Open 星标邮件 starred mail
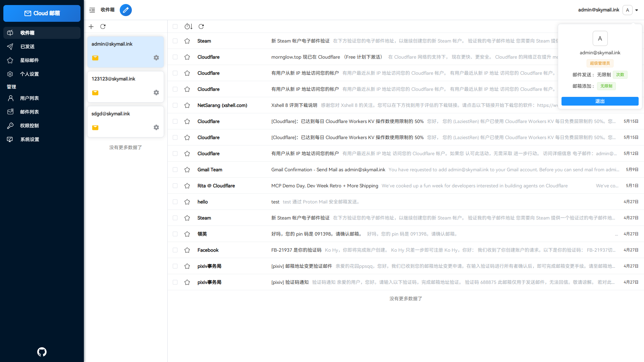Screen dimensions: 644x362 (42, 60)
